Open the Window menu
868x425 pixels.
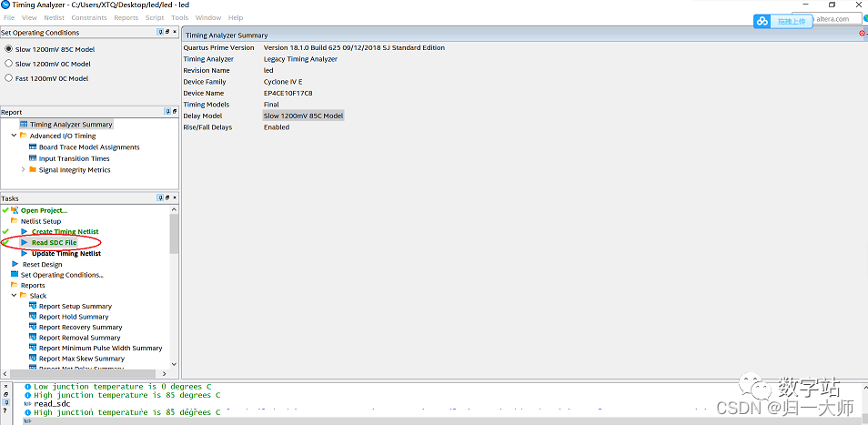(x=208, y=17)
